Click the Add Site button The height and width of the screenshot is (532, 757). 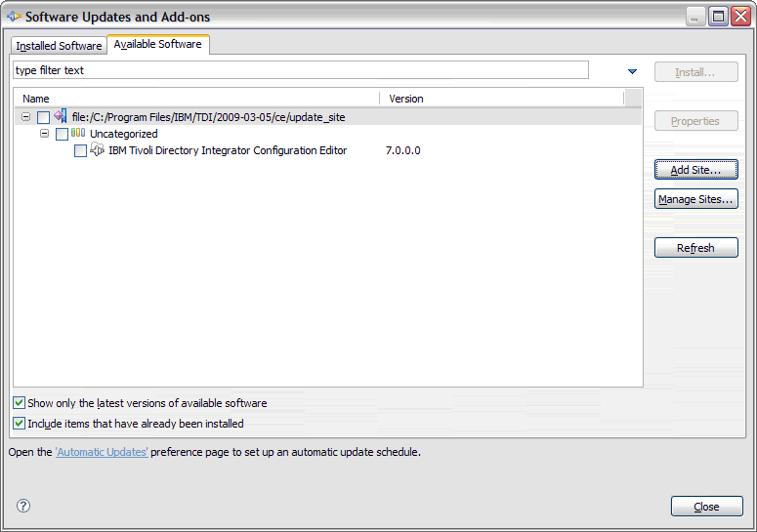point(695,170)
